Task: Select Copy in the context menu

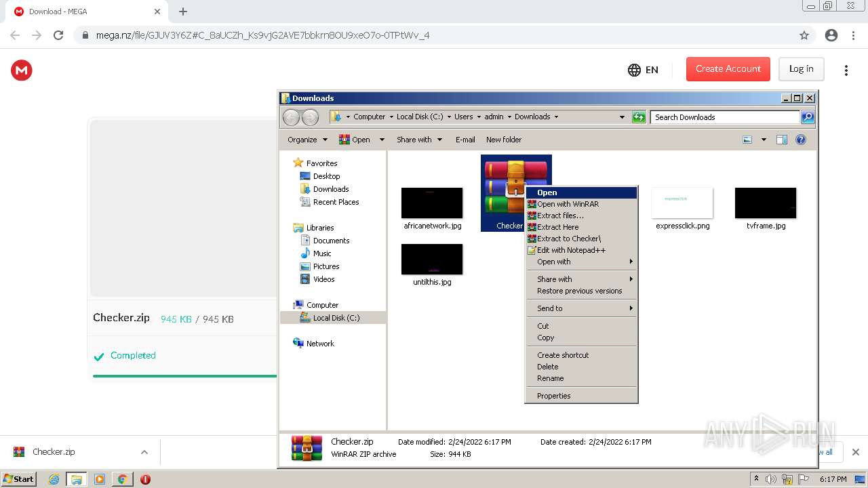Action: (x=581, y=338)
